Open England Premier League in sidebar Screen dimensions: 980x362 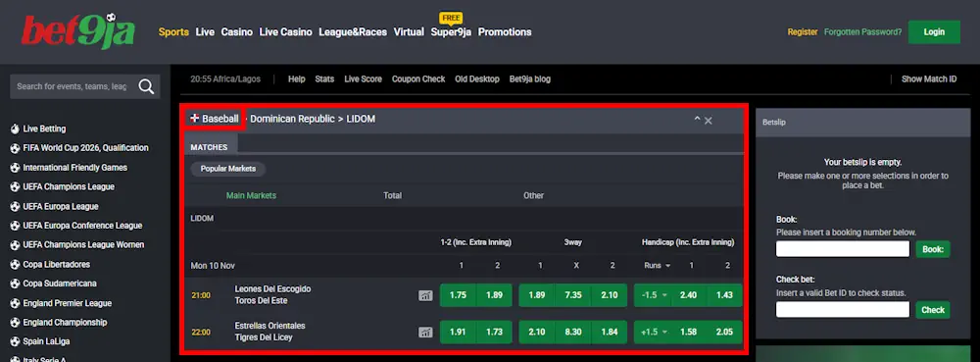(x=68, y=303)
